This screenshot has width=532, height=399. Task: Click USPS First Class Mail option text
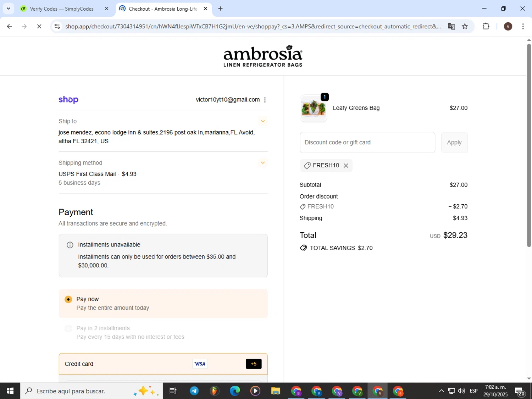[x=98, y=174]
